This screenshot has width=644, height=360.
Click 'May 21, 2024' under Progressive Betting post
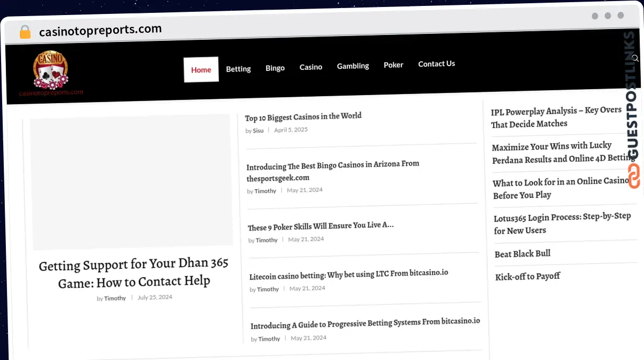[309, 338]
